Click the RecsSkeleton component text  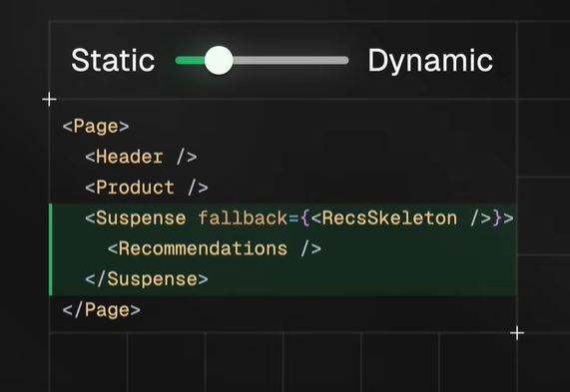tap(389, 218)
